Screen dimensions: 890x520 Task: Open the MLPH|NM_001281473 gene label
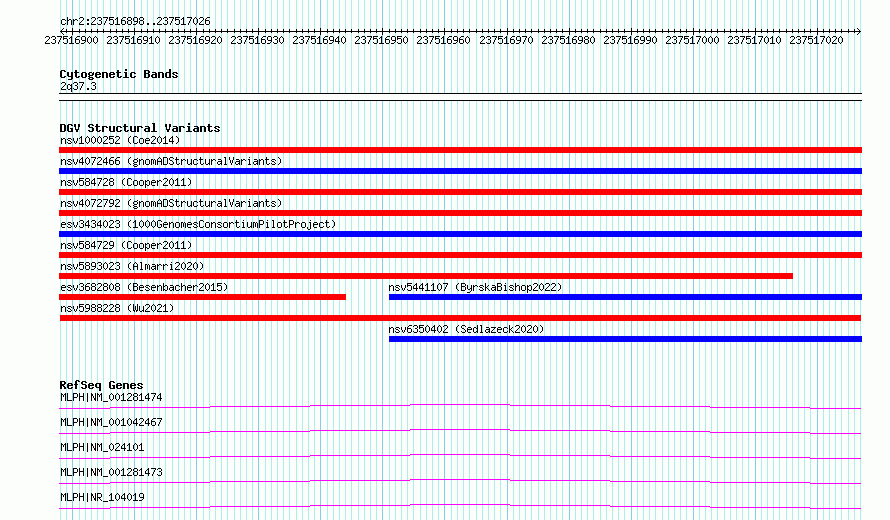pos(111,472)
